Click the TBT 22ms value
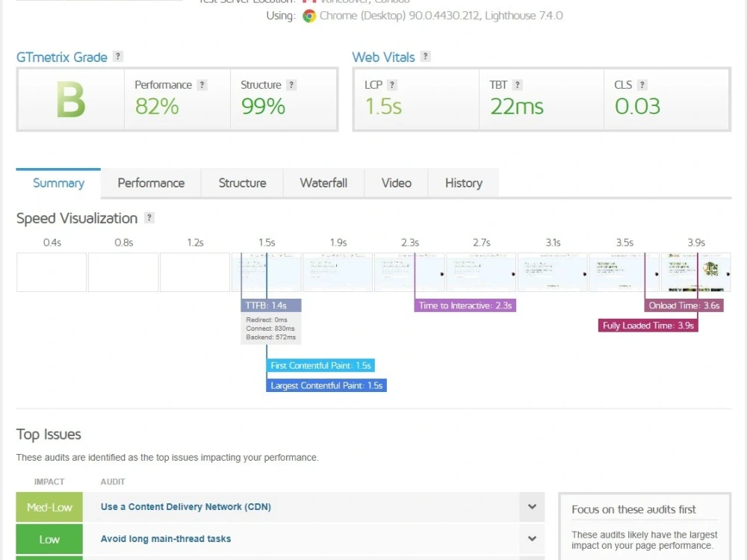 pyautogui.click(x=517, y=106)
